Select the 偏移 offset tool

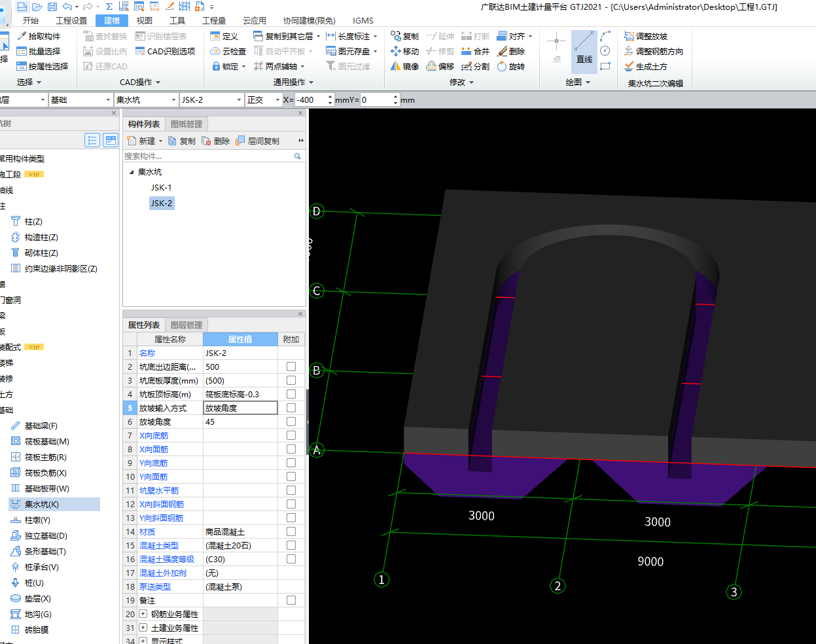(x=440, y=66)
